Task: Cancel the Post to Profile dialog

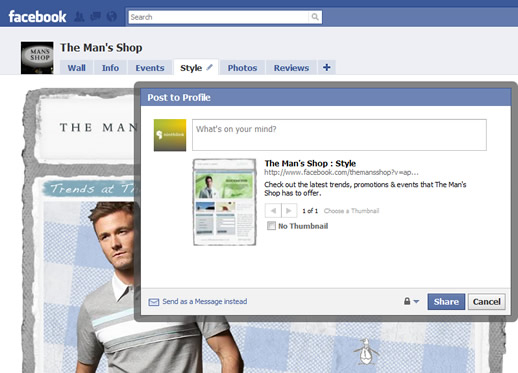Action: click(487, 302)
